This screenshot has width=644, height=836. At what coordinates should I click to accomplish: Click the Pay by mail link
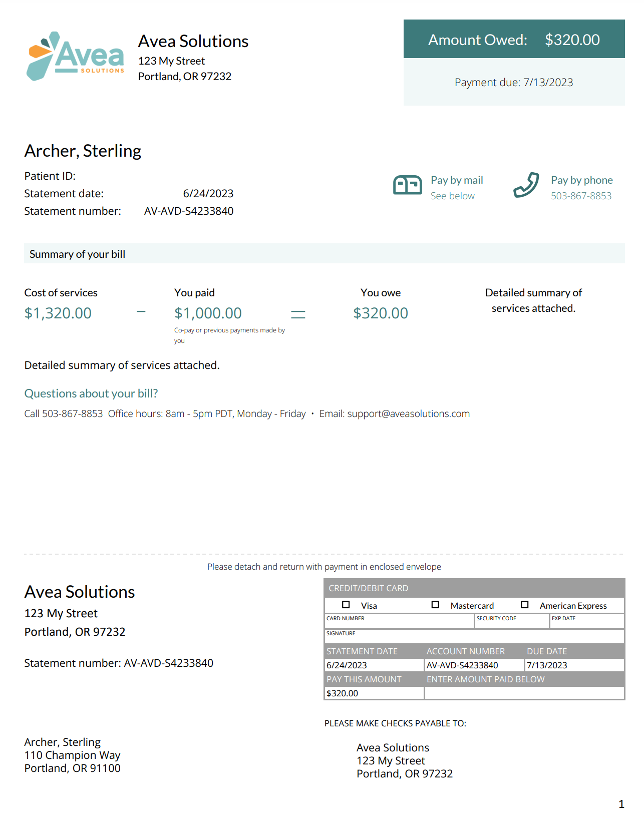coord(457,180)
